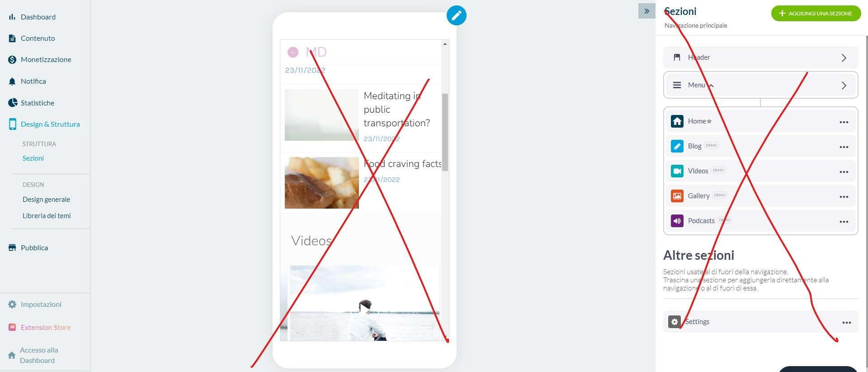Open the three-dot menu for Blog

(844, 147)
